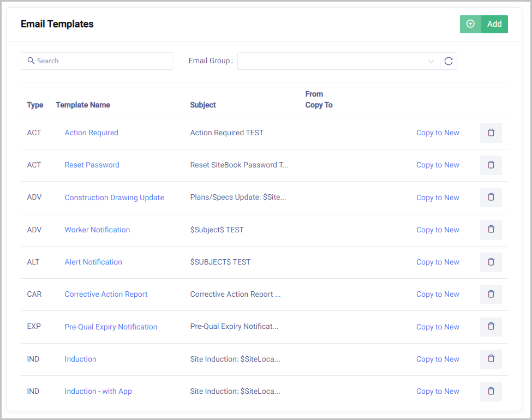Click the Type column header
The height and width of the screenshot is (420, 532).
tap(35, 105)
